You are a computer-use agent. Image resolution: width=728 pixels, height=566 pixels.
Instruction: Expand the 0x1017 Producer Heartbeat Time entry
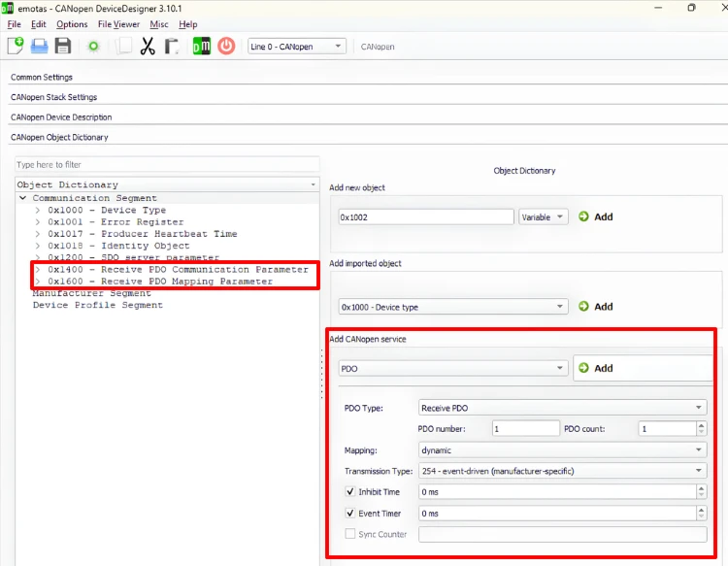tap(38, 234)
